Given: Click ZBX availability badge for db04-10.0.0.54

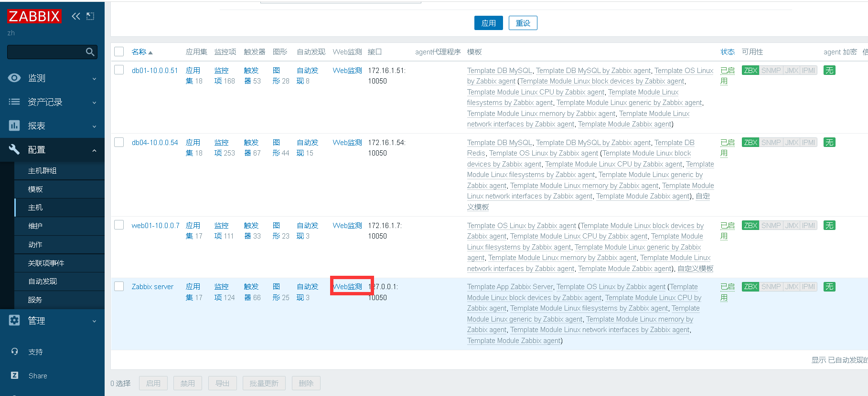Looking at the screenshot, I should pos(750,143).
